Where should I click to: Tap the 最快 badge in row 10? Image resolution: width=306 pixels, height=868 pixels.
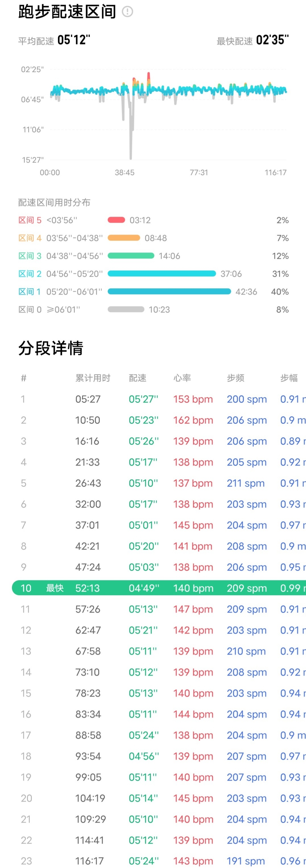coord(55,588)
